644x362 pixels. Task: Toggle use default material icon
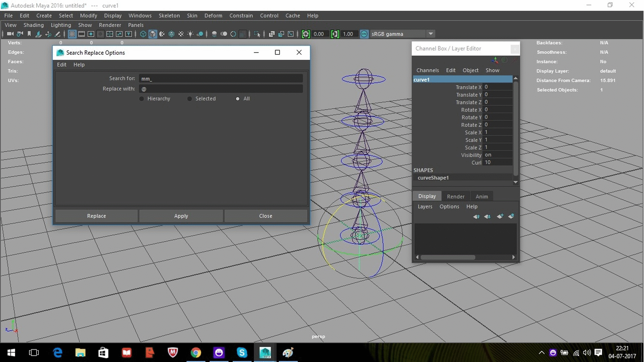pyautogui.click(x=162, y=34)
